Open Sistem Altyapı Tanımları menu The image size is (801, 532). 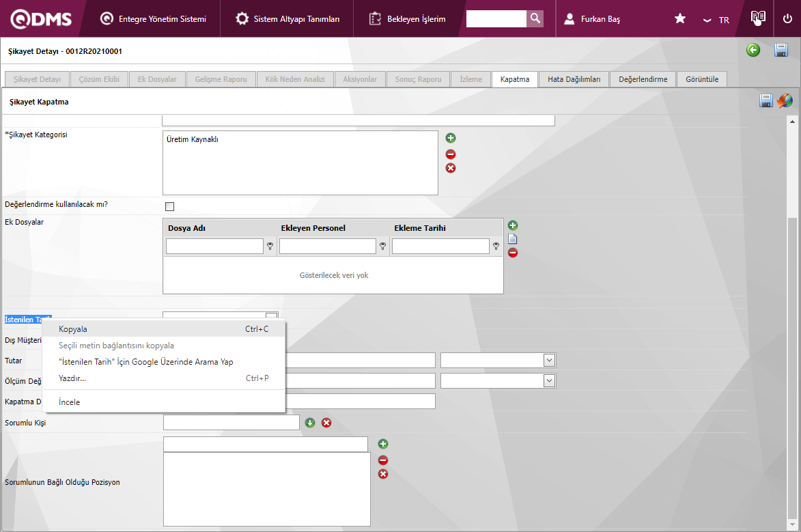point(287,19)
